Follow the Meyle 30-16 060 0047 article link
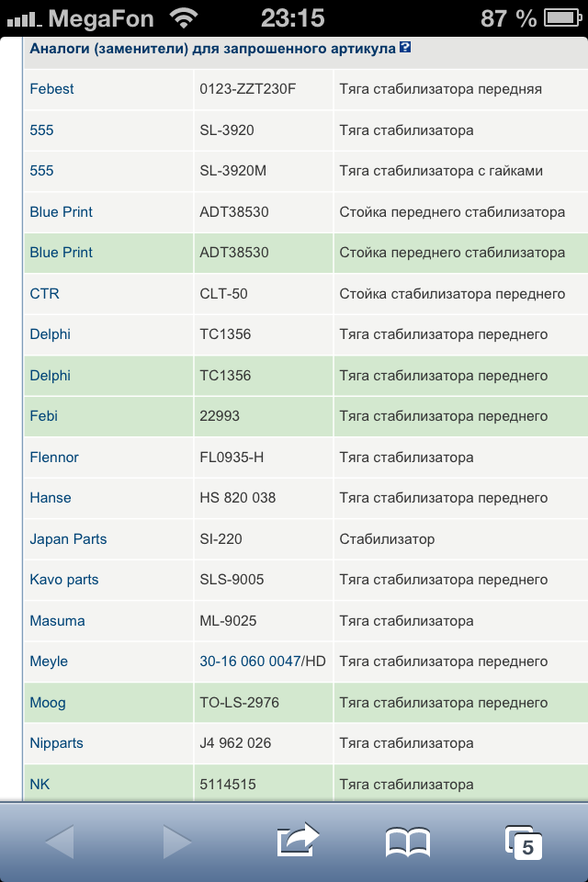Viewport: 588px width, 882px height. click(x=250, y=661)
